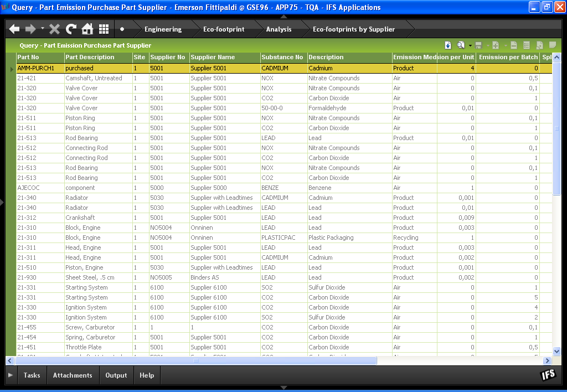The height and width of the screenshot is (392, 567).
Task: Click the Forward navigation arrow
Action: [x=30, y=29]
